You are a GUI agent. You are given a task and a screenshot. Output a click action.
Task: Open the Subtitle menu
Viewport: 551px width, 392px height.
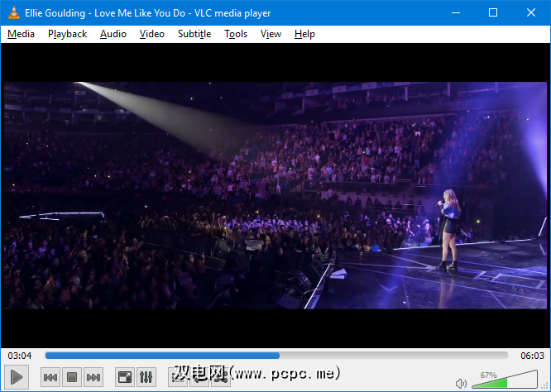click(194, 34)
